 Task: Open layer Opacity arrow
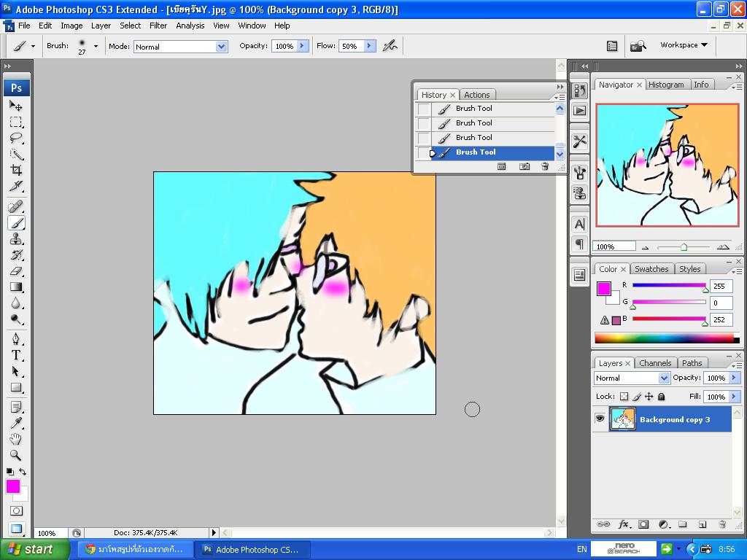click(734, 378)
